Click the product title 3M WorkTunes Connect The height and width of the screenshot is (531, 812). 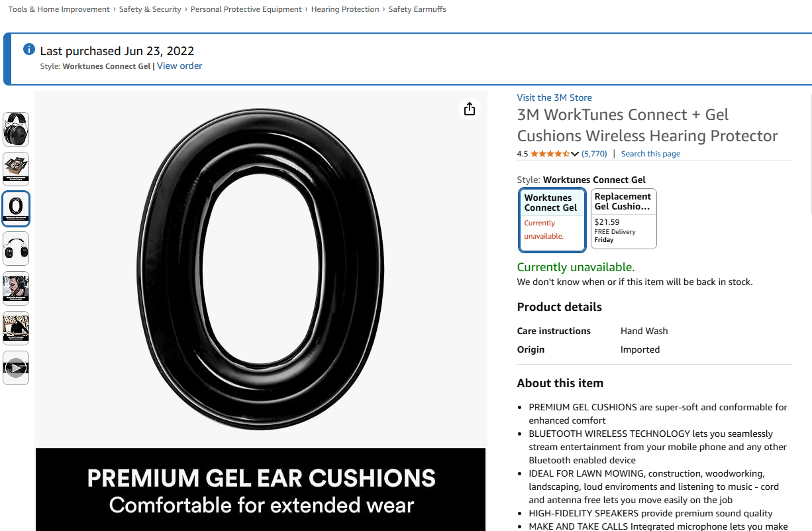click(x=647, y=125)
